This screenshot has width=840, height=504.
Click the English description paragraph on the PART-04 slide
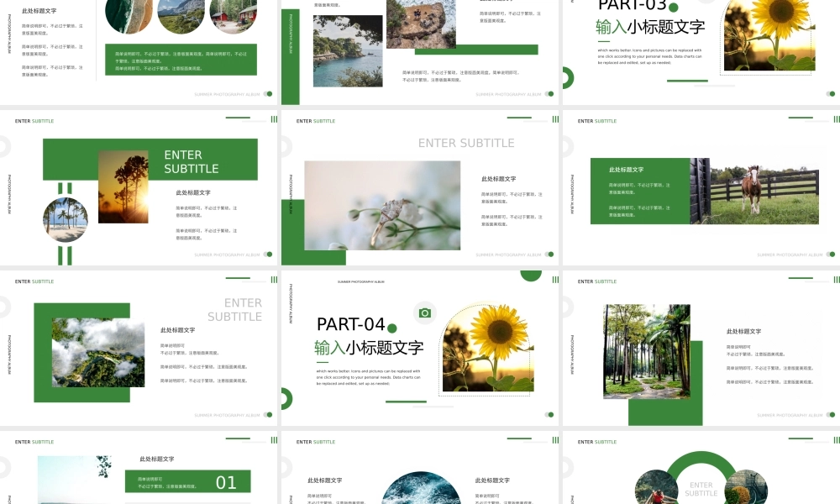[368, 377]
